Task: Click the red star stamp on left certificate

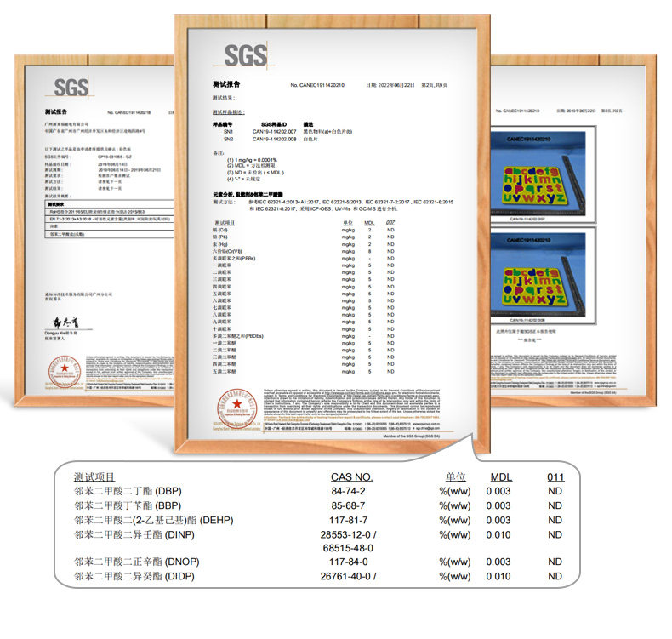Action: coord(65,371)
